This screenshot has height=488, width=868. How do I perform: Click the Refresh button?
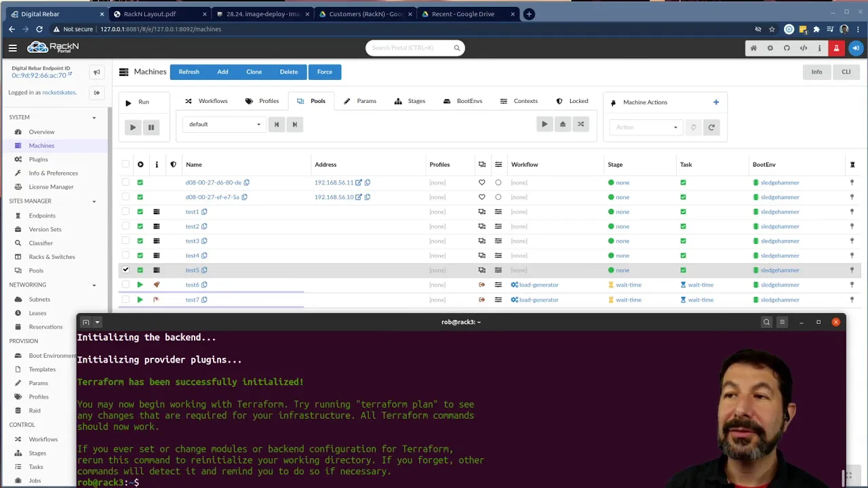(x=189, y=72)
